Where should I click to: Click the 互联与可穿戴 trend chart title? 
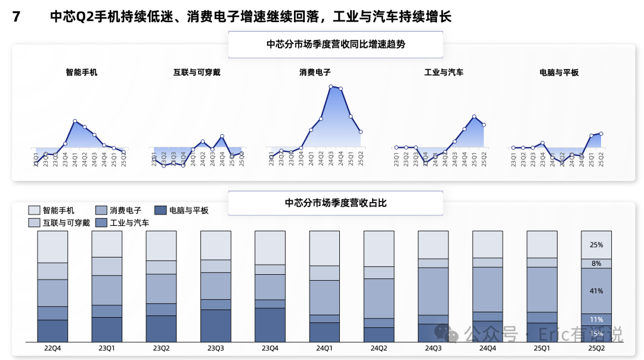pyautogui.click(x=197, y=72)
